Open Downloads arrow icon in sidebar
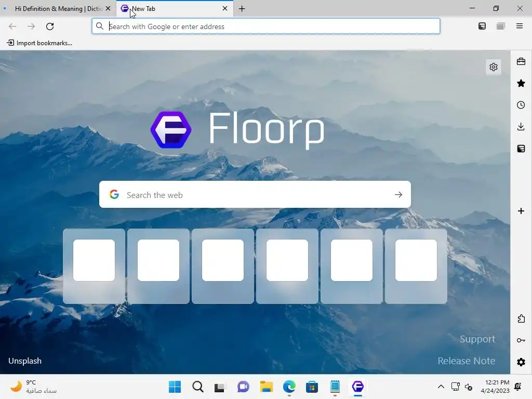This screenshot has width=532, height=399. pos(521,127)
